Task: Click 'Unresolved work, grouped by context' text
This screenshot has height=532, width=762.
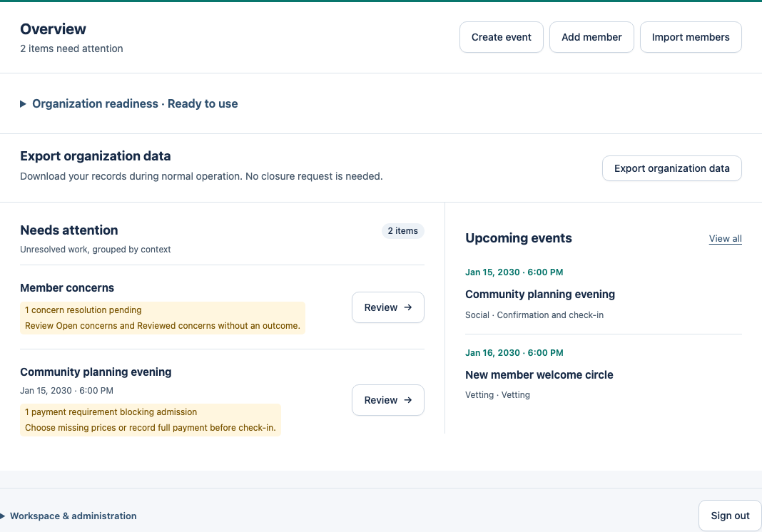Action: click(x=96, y=249)
